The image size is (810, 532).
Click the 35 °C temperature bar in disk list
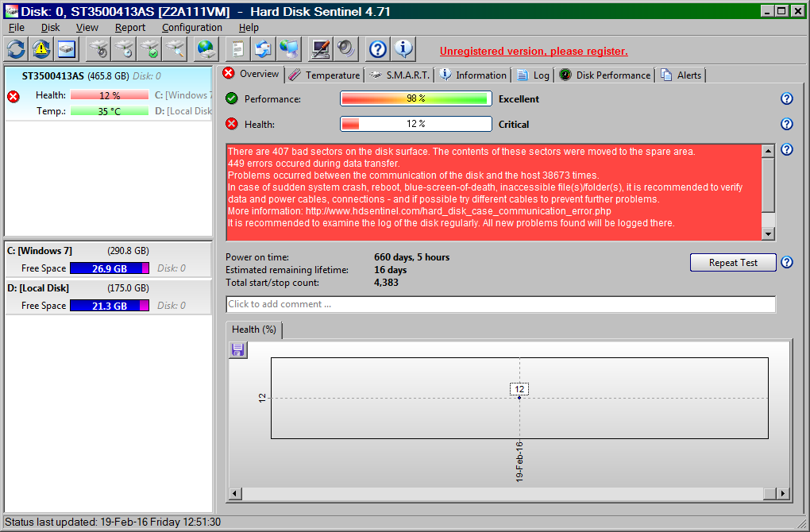110,111
